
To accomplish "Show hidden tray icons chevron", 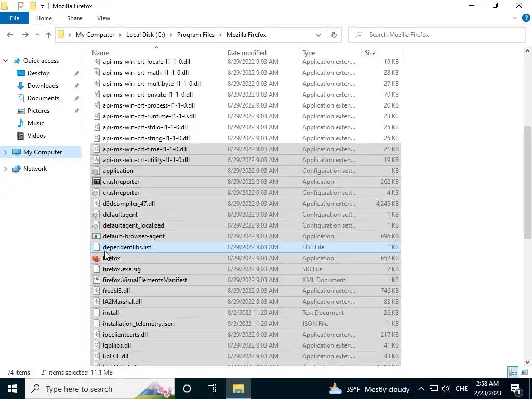I will pos(421,389).
